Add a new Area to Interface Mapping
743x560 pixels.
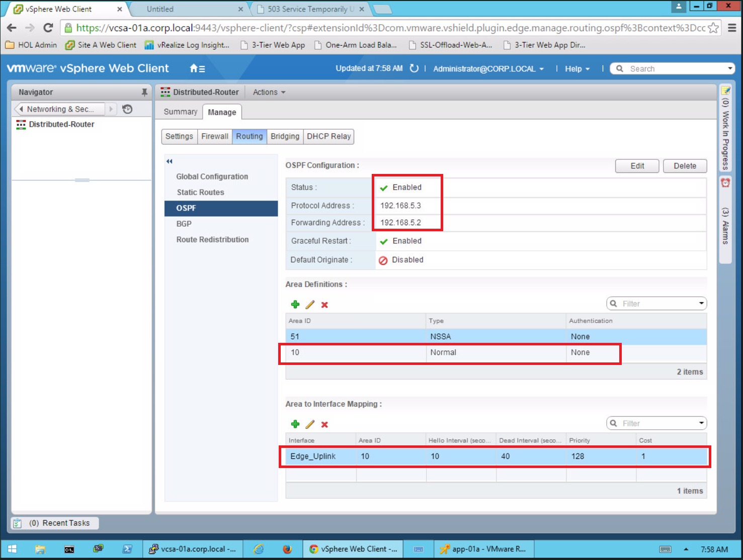pyautogui.click(x=295, y=424)
